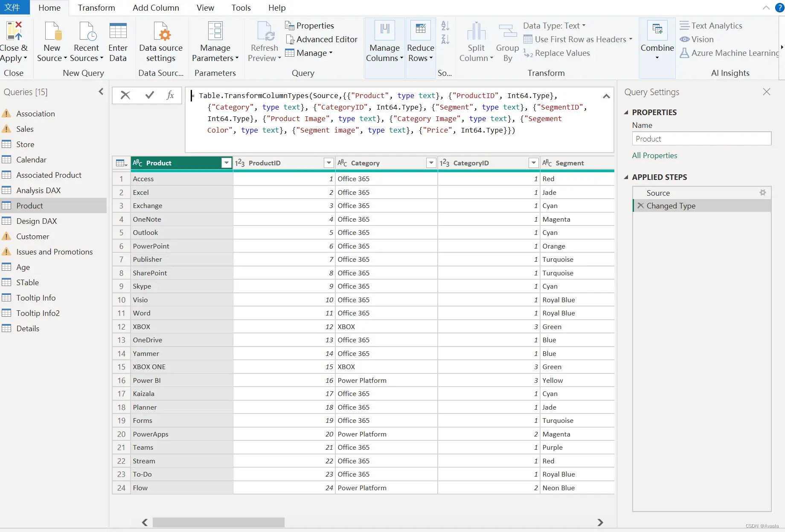Open CategoryID column filter dropdown
The width and height of the screenshot is (785, 532).
534,163
